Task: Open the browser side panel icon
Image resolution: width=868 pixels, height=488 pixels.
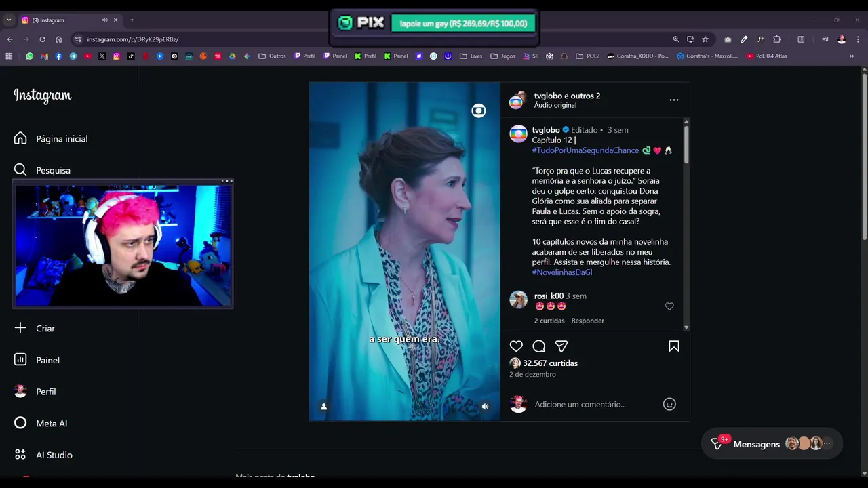Action: point(801,39)
